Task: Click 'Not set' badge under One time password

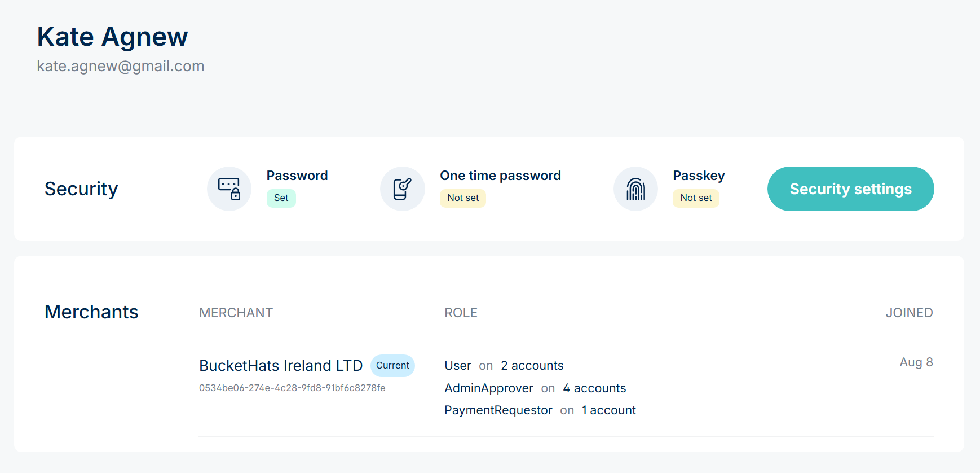Action: pos(462,198)
